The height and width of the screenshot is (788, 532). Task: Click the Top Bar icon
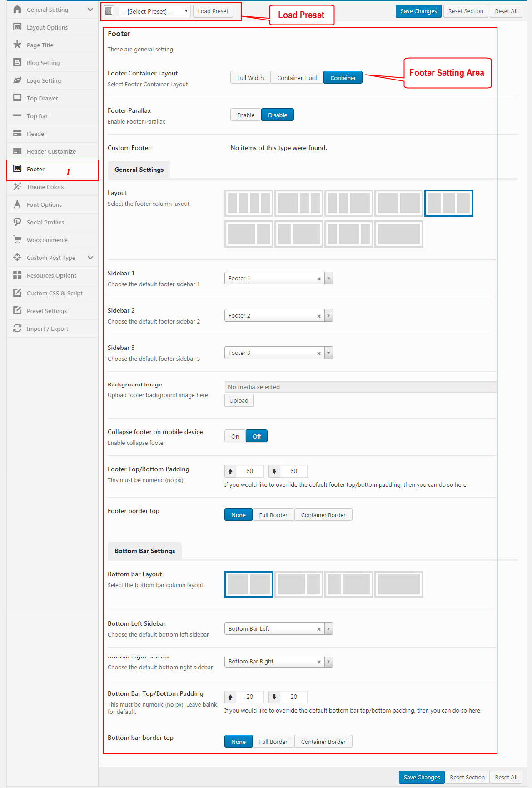pyautogui.click(x=17, y=115)
